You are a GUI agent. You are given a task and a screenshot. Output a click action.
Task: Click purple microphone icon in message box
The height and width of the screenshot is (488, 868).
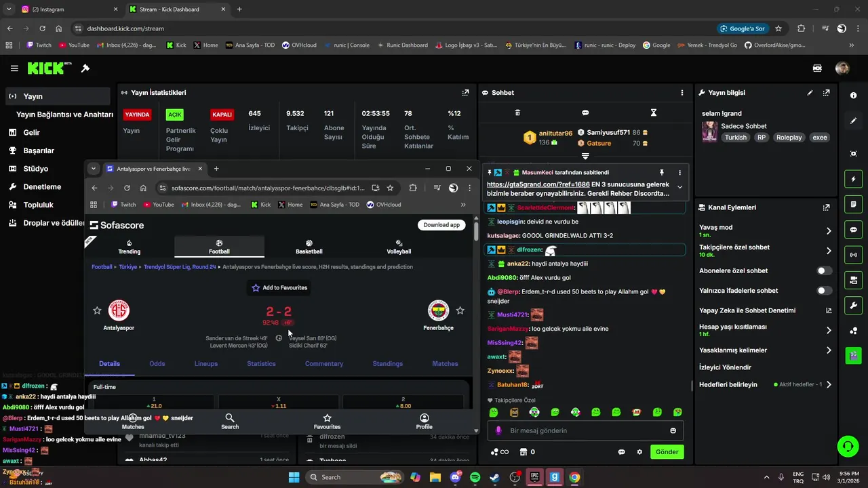pos(498,430)
